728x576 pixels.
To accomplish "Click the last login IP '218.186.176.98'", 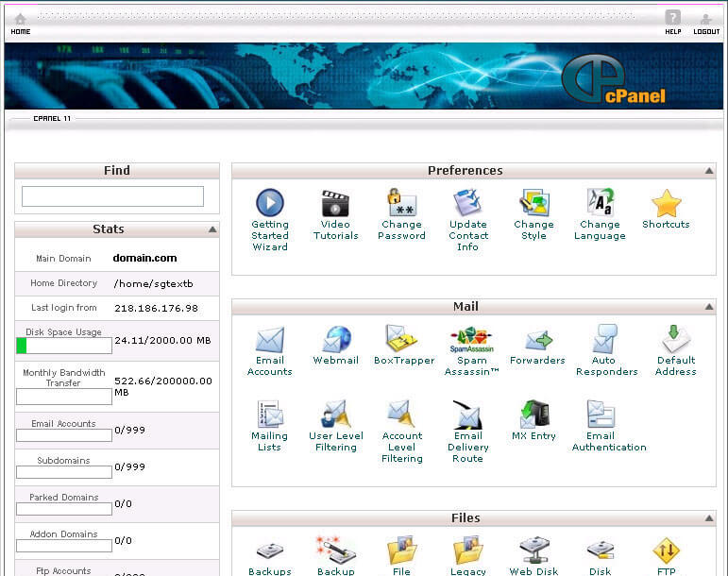I will pos(157,308).
